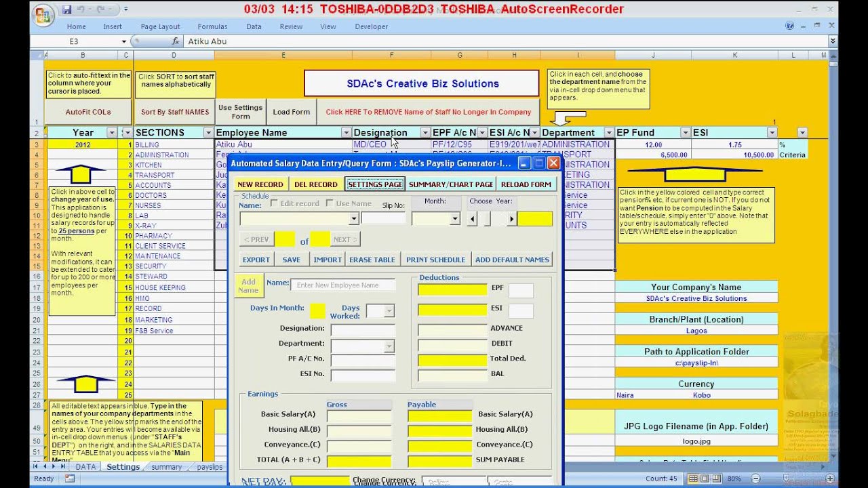This screenshot has width=868, height=488.
Task: Open the Month combo box dropdown
Action: (x=455, y=218)
